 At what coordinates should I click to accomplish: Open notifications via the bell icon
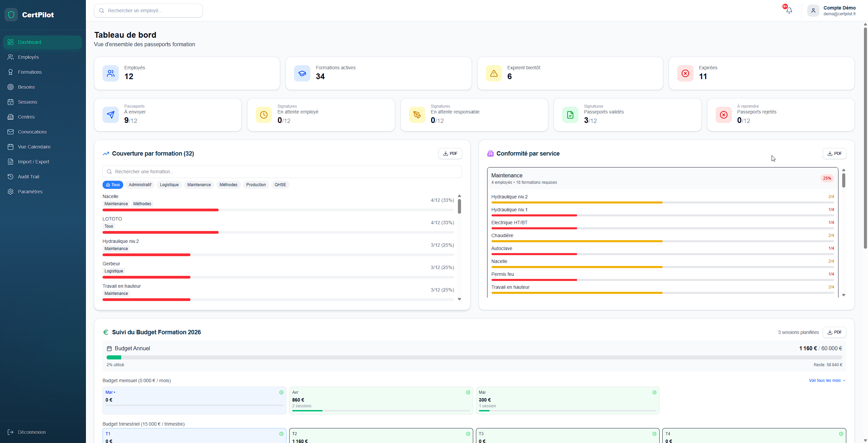click(x=789, y=10)
